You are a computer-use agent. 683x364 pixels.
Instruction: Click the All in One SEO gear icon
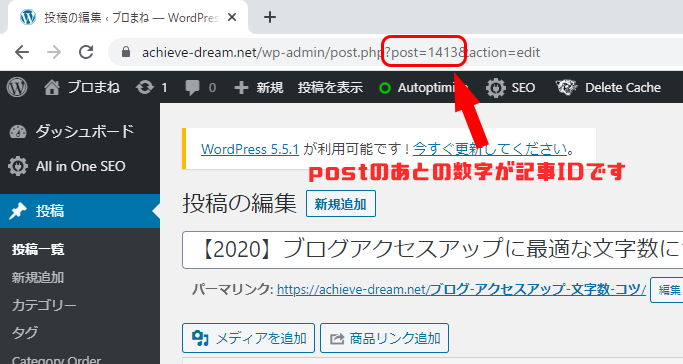click(x=17, y=166)
